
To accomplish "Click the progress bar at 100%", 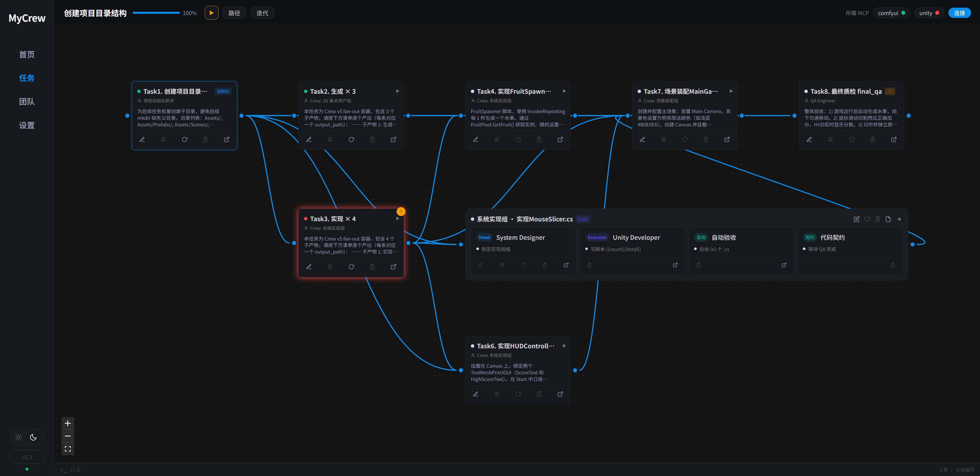I will pyautogui.click(x=156, y=13).
